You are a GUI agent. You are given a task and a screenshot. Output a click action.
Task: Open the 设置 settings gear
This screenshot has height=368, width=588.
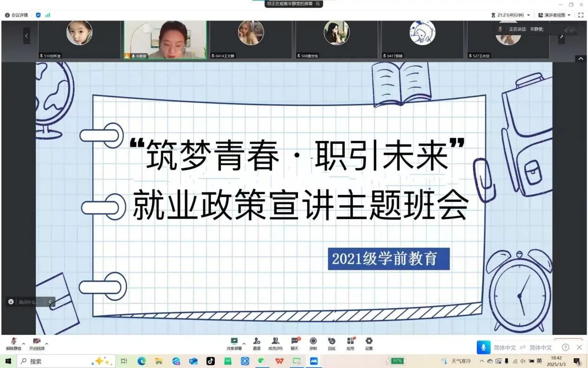(x=369, y=341)
